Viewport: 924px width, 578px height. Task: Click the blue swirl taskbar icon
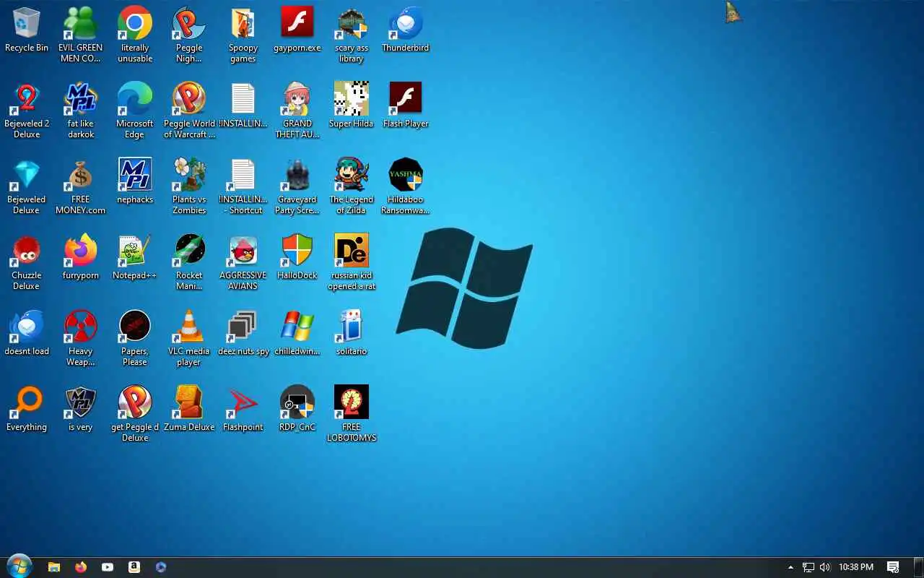pos(161,567)
